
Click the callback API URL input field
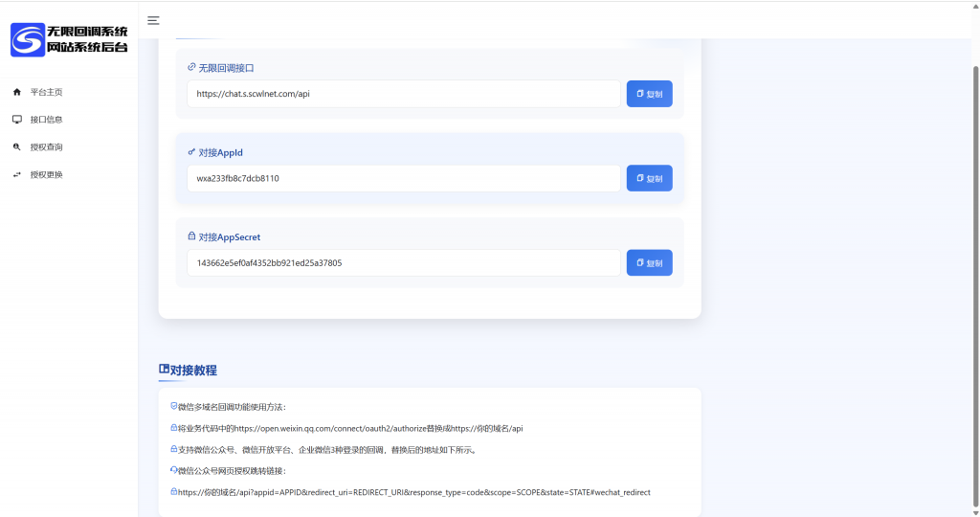[x=404, y=94]
